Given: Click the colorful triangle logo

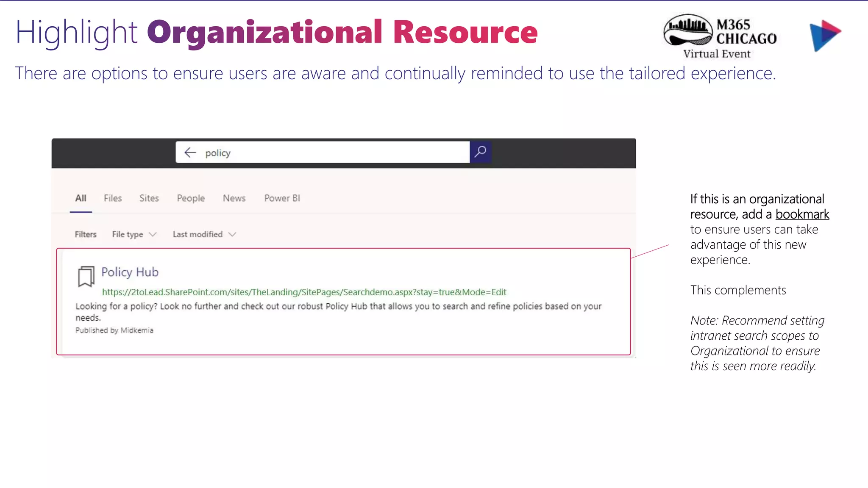Looking at the screenshot, I should pyautogui.click(x=825, y=36).
